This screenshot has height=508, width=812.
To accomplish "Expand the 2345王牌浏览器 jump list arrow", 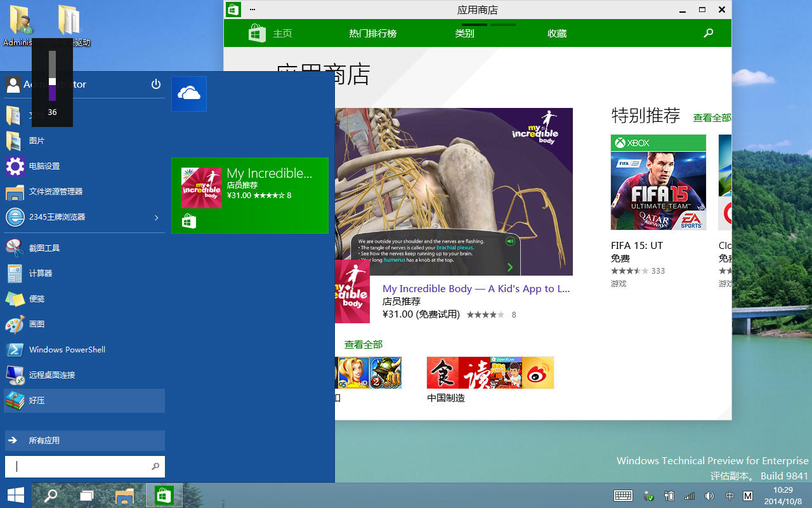I will [x=157, y=218].
